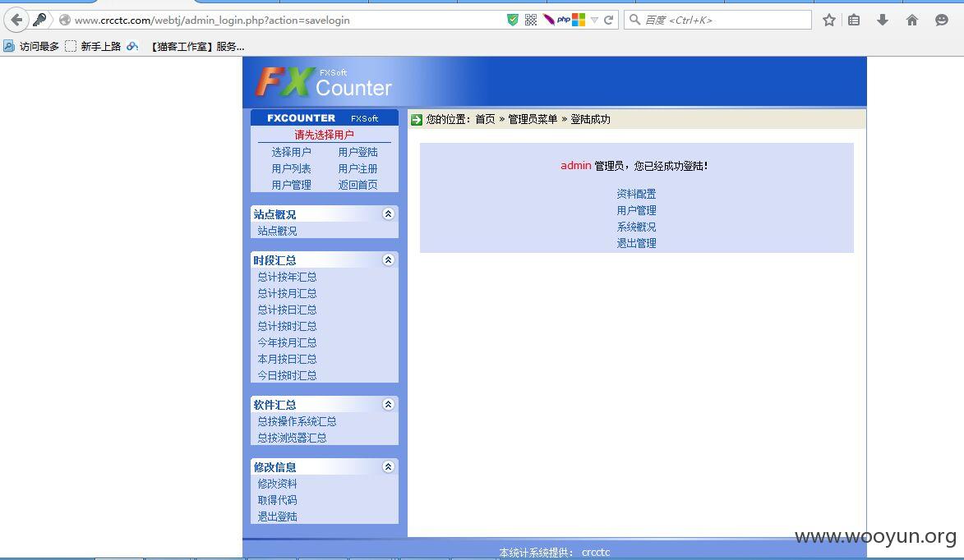Open 总按浏览器汇总 report

[292, 438]
